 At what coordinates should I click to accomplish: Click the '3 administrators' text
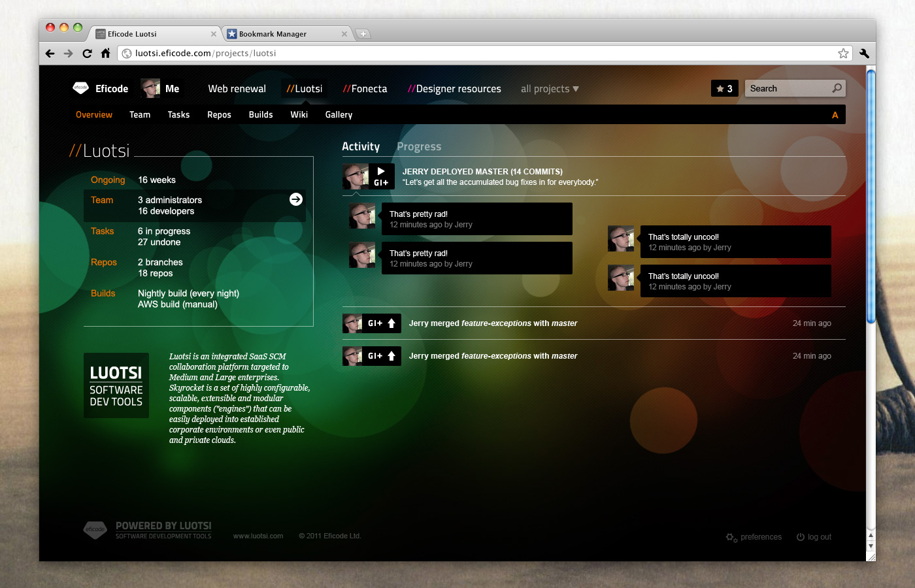point(170,200)
